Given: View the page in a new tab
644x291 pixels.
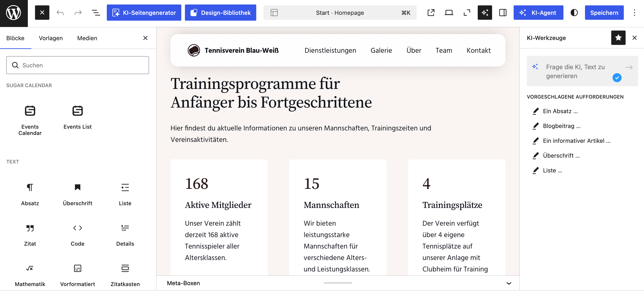Looking at the screenshot, I should coord(431,13).
